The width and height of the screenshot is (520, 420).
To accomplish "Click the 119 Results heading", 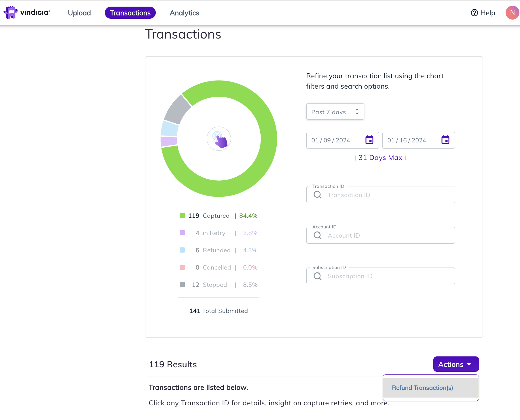I will pos(173,364).
